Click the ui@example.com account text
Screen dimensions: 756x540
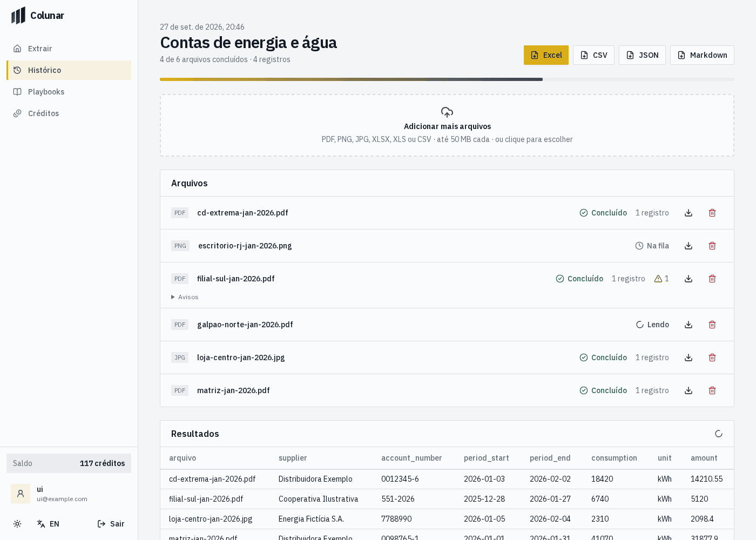click(62, 499)
